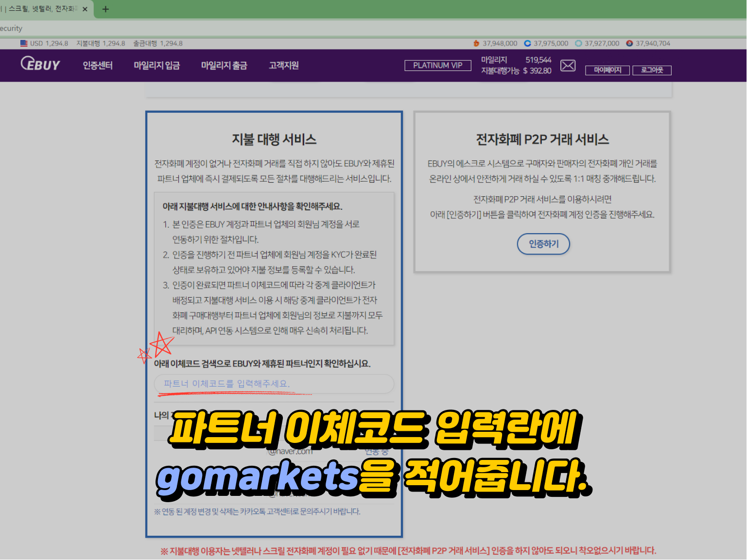Click the 전자화폐 P2P 거래 서비스 heading
747x560 pixels.
click(542, 139)
